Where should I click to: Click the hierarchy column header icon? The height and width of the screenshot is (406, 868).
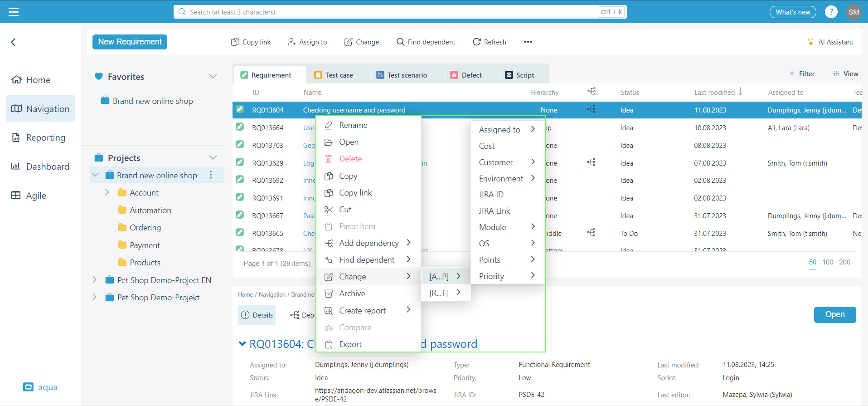592,92
